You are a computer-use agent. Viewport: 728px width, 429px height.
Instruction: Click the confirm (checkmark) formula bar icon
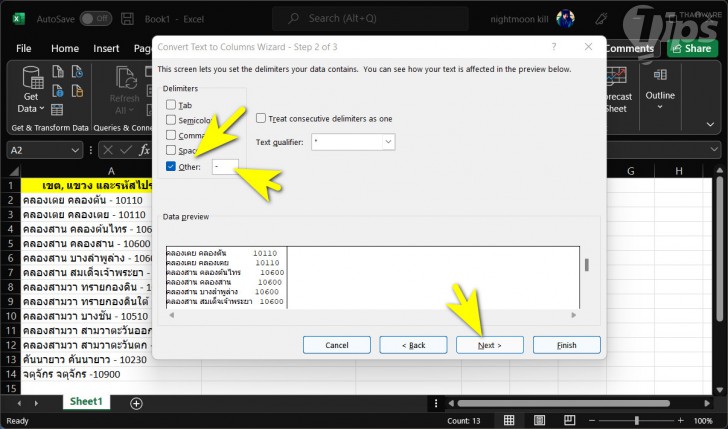pyautogui.click(x=126, y=150)
